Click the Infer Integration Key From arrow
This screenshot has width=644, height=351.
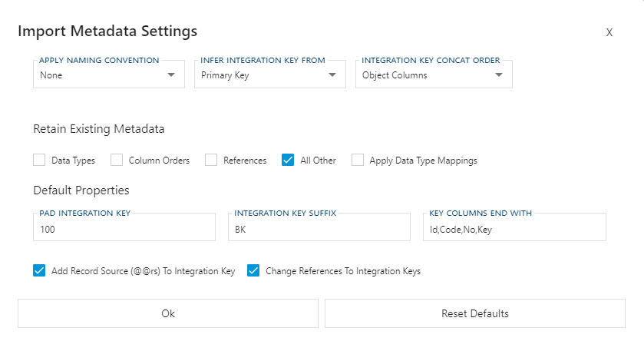click(x=332, y=75)
